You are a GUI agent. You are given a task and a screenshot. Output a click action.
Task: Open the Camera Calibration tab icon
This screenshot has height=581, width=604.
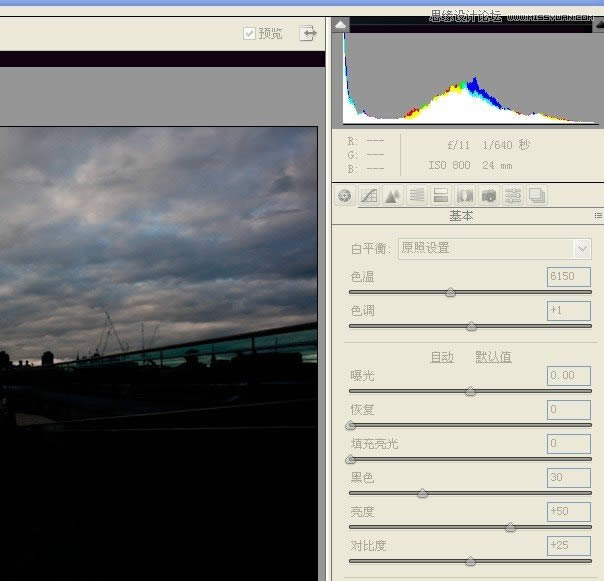(x=489, y=196)
